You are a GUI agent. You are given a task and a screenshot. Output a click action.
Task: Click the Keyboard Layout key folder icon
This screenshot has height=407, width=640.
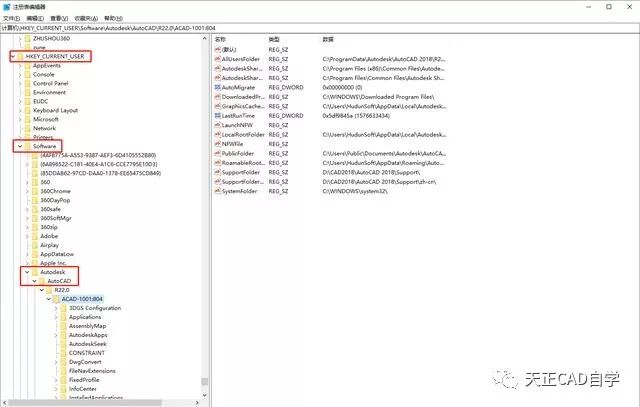(27, 110)
